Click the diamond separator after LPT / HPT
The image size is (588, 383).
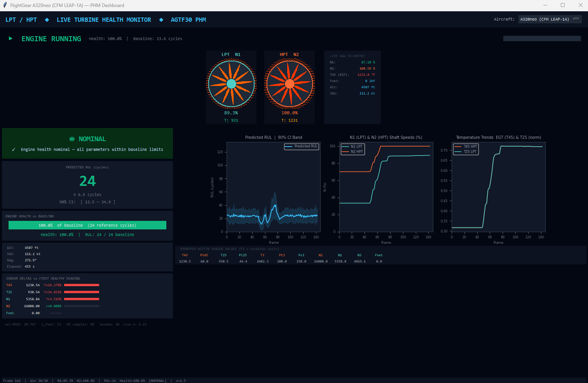[47, 20]
